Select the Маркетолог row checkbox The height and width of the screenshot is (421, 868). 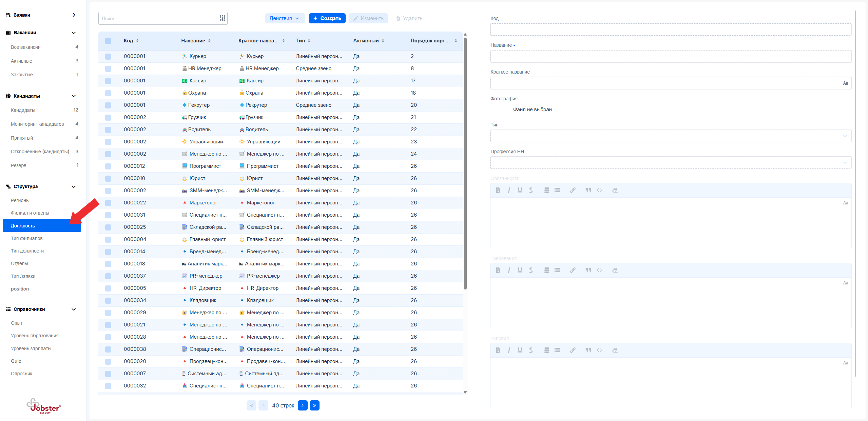108,203
